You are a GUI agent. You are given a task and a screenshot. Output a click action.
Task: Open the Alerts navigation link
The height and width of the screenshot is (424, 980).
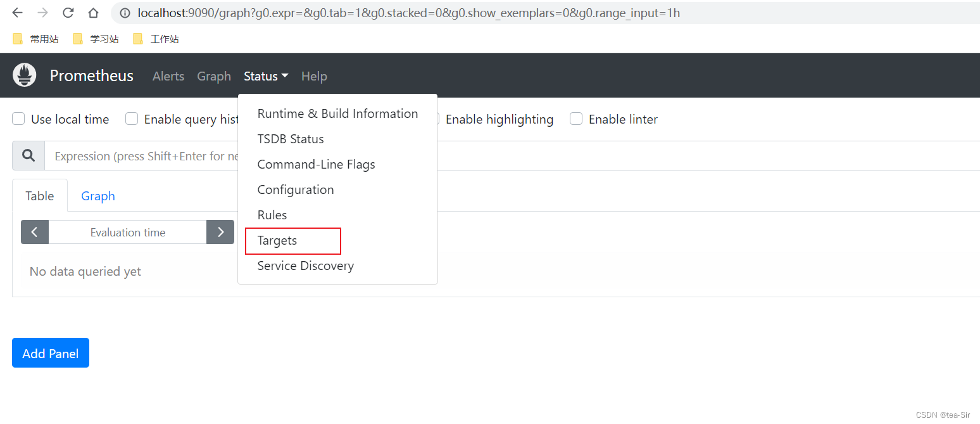(168, 76)
